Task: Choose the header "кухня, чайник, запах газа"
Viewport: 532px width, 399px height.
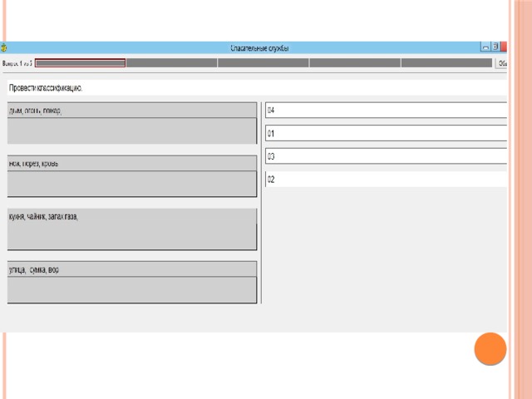Action: 131,216
